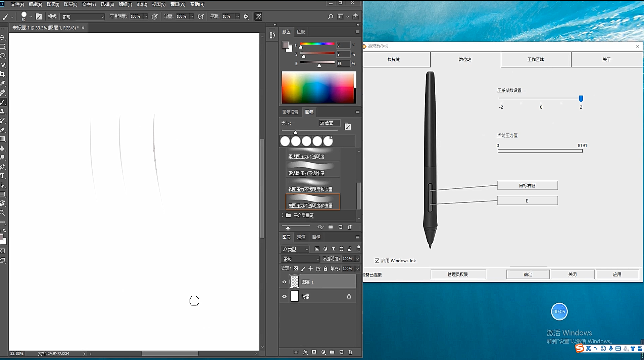Select the Hand tool

[x=2, y=203]
